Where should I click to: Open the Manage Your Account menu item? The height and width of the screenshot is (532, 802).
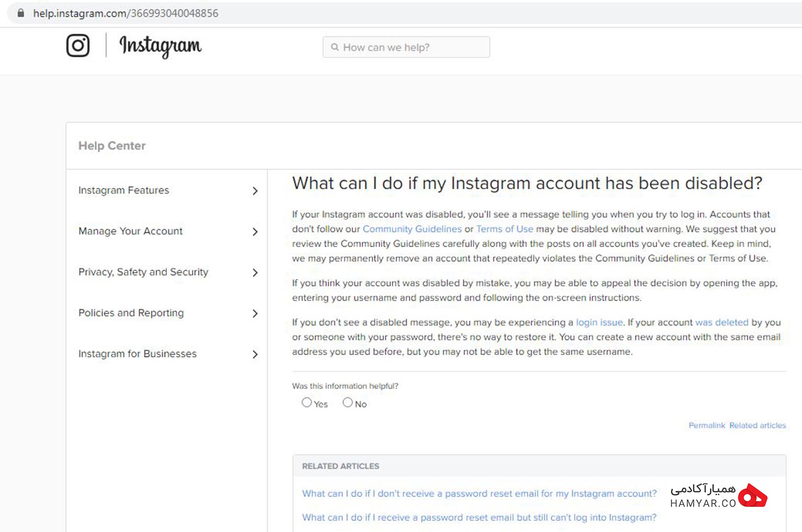[131, 231]
